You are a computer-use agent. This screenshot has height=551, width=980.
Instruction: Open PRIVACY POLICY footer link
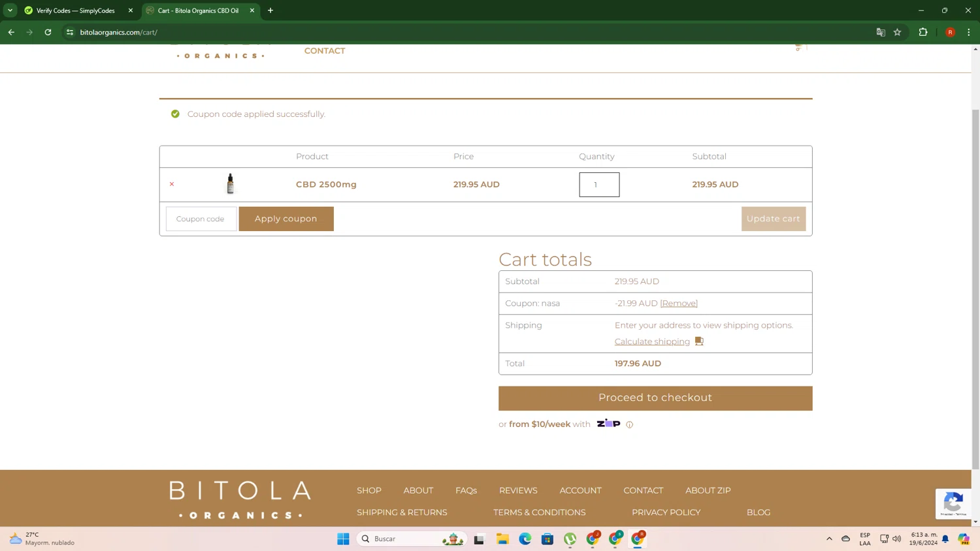[666, 512]
